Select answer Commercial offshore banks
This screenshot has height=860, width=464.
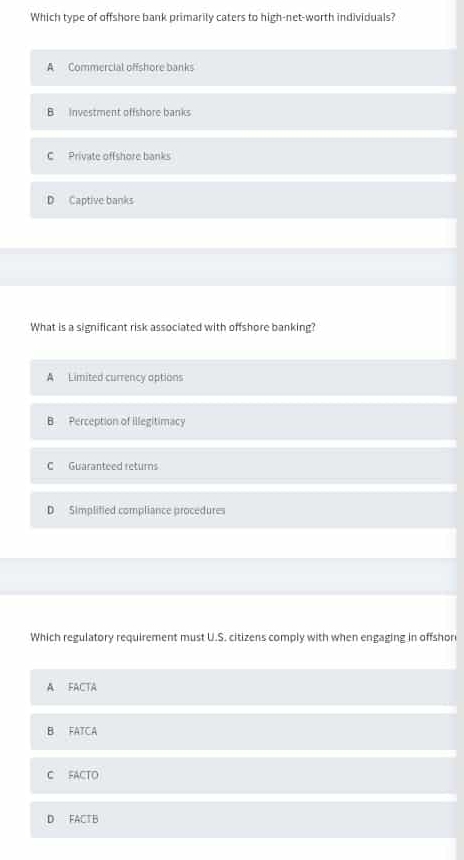pyautogui.click(x=243, y=67)
